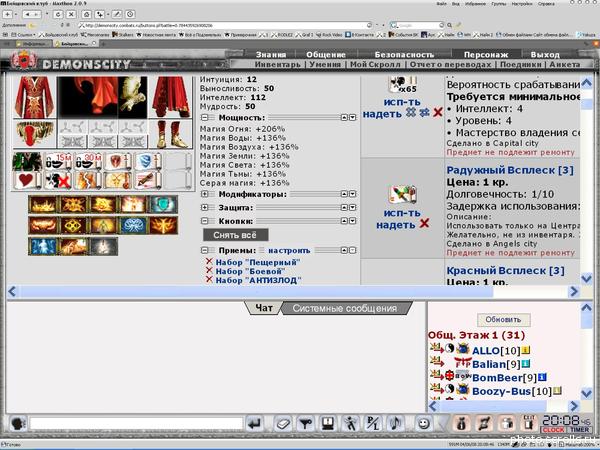Click the browser address bar
Screen dimensions: 600x450
point(225,25)
